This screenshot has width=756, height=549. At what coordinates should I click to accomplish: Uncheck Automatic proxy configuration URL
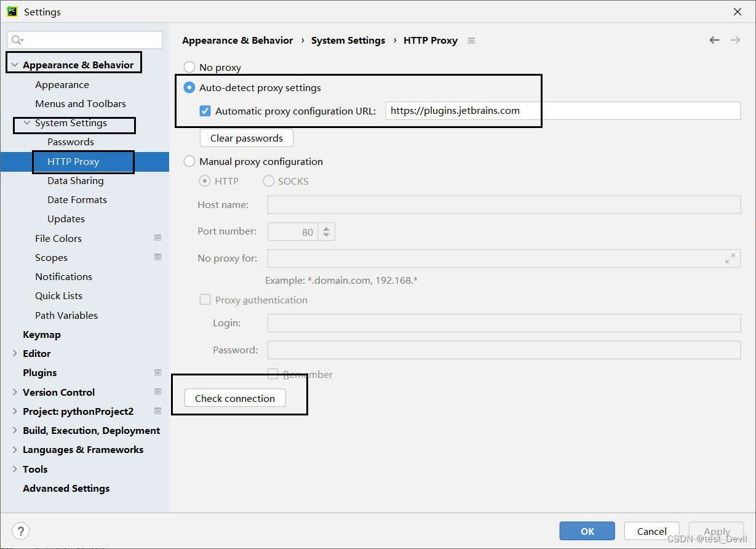(205, 111)
